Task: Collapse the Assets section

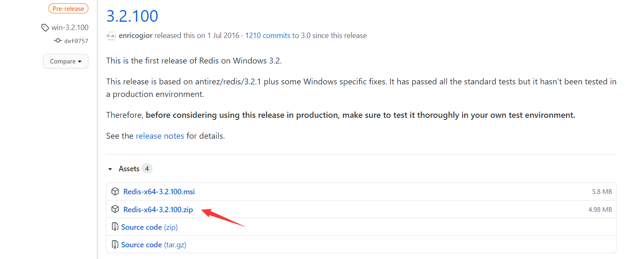Action: point(129,168)
